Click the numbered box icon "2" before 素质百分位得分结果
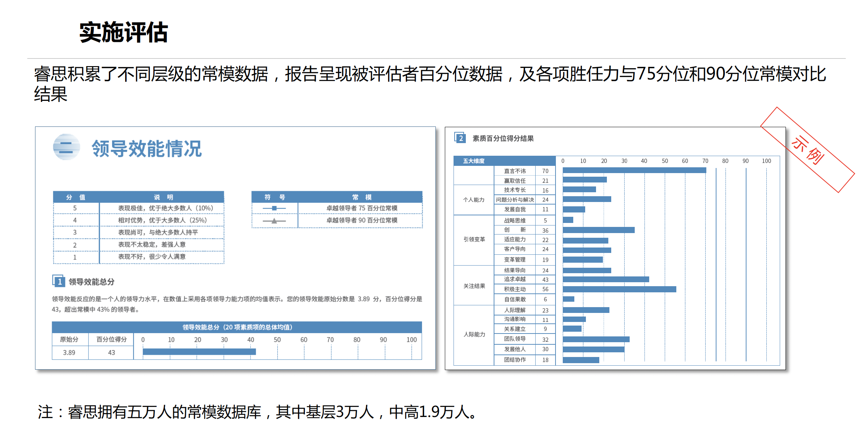The width and height of the screenshot is (868, 443). [x=460, y=138]
